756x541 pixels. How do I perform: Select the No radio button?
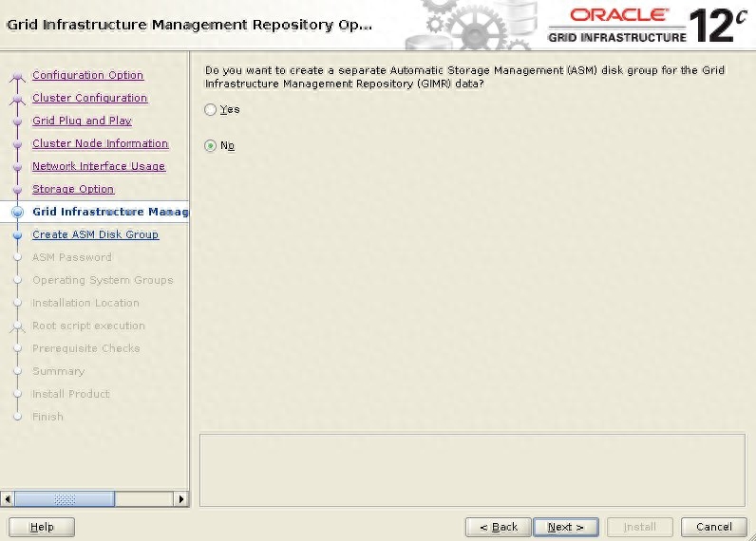pyautogui.click(x=211, y=146)
